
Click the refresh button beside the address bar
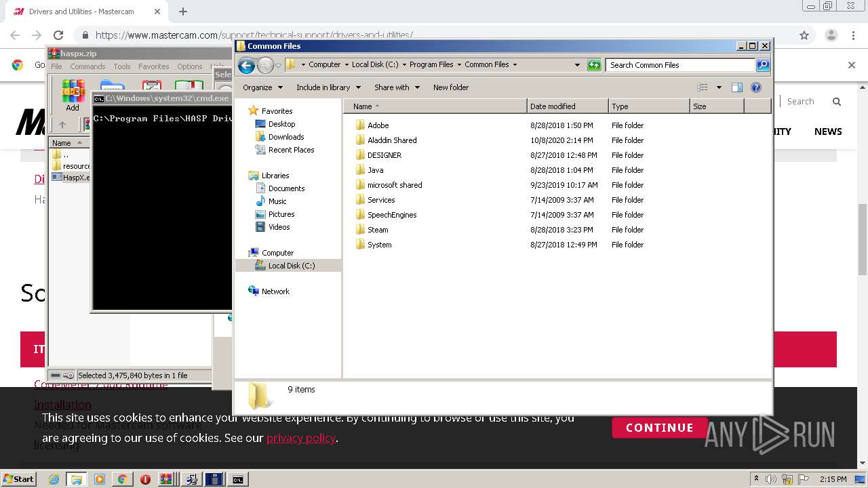click(594, 65)
